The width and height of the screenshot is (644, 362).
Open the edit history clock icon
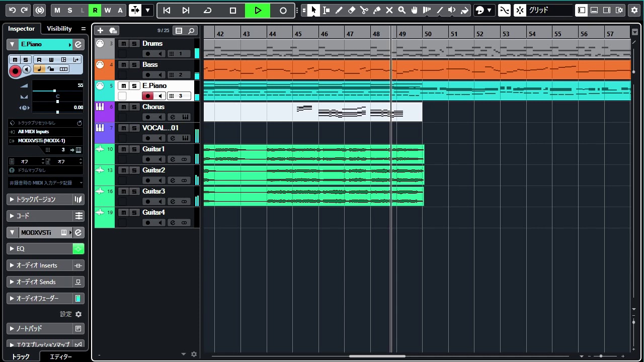[40, 10]
